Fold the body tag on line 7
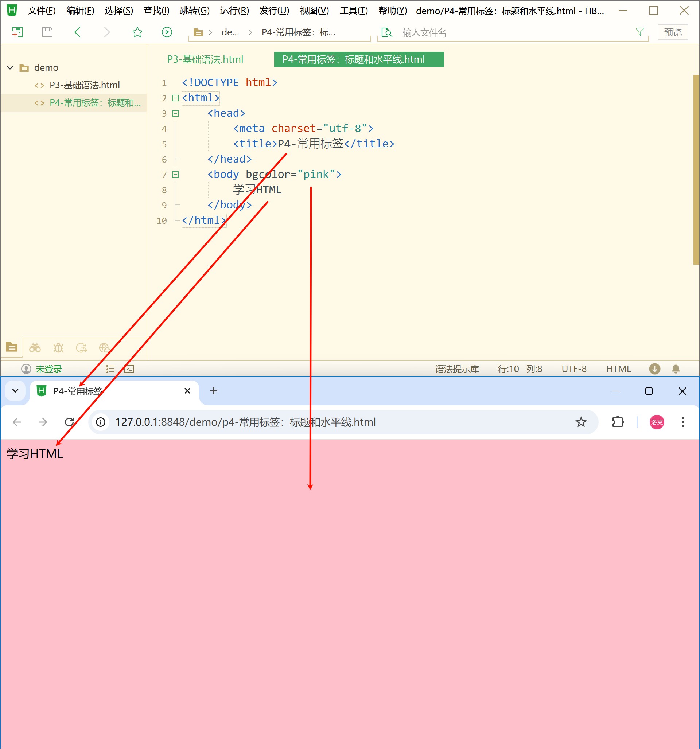The image size is (700, 749). 175,175
